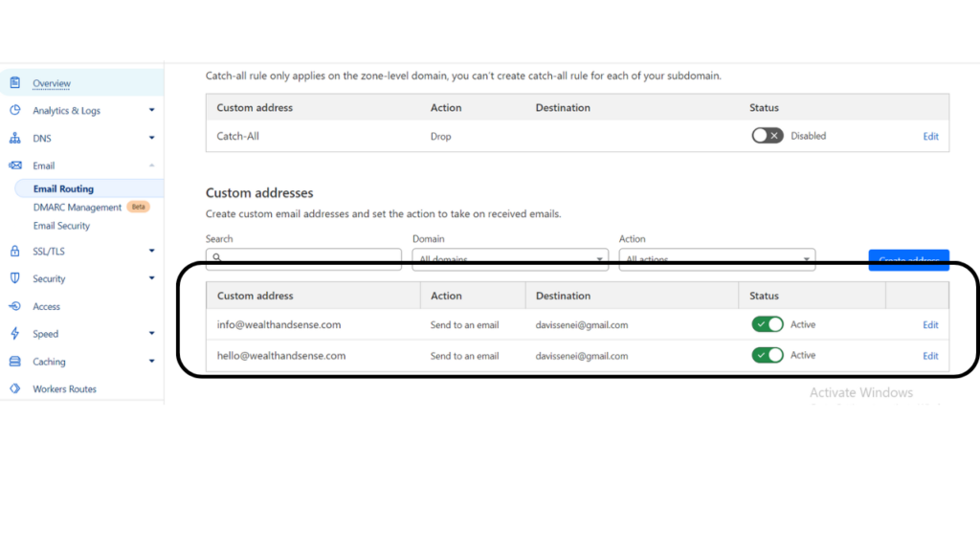The width and height of the screenshot is (980, 551).
Task: Go to Email Security in sidebar
Action: pyautogui.click(x=61, y=226)
